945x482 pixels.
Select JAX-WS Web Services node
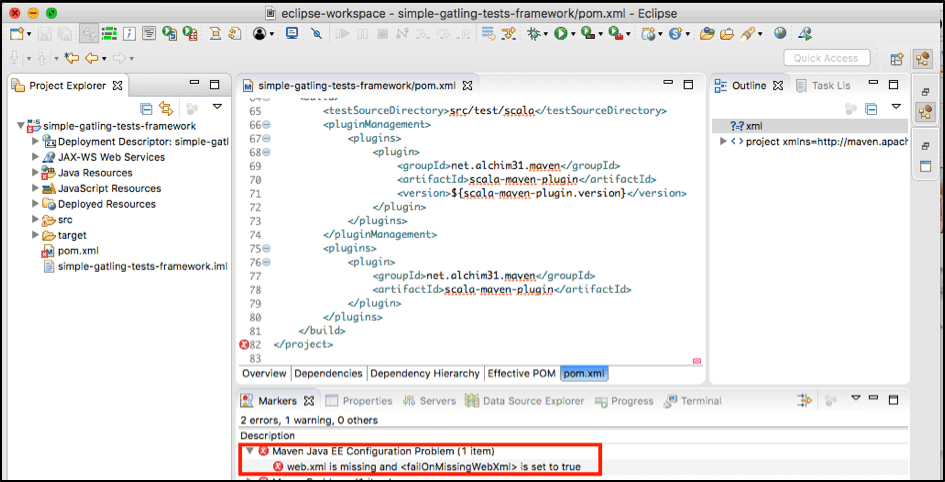[103, 157]
